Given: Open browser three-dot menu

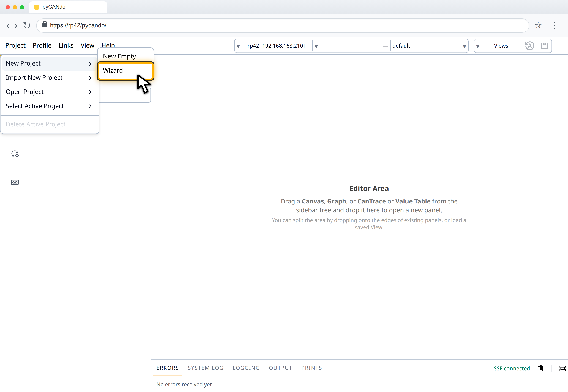Looking at the screenshot, I should click(555, 25).
